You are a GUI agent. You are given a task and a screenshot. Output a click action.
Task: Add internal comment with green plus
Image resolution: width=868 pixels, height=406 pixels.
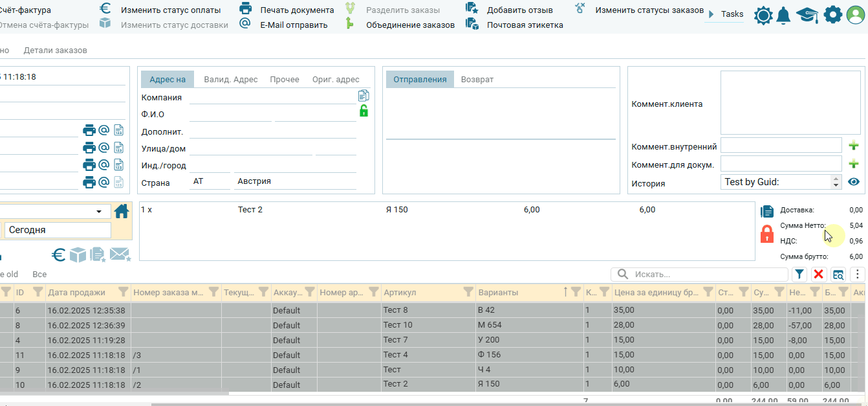854,146
